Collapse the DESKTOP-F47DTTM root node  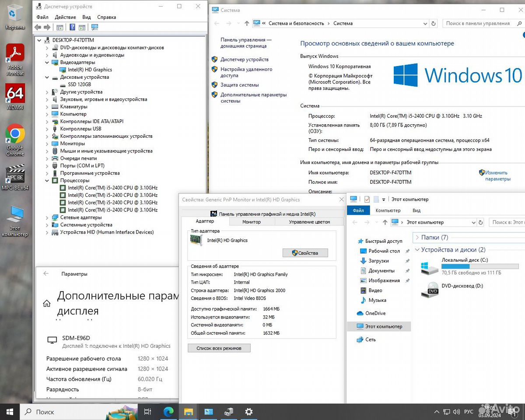pos(39,40)
